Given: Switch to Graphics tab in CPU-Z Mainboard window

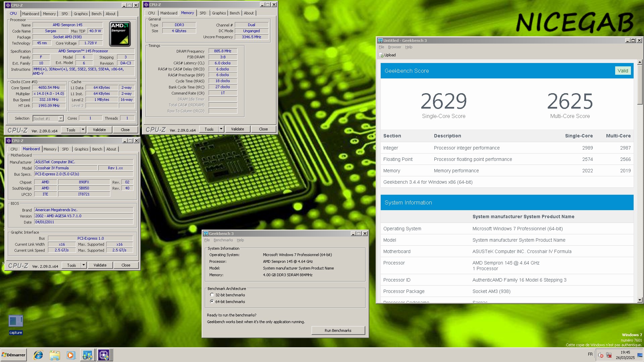Looking at the screenshot, I should (81, 149).
